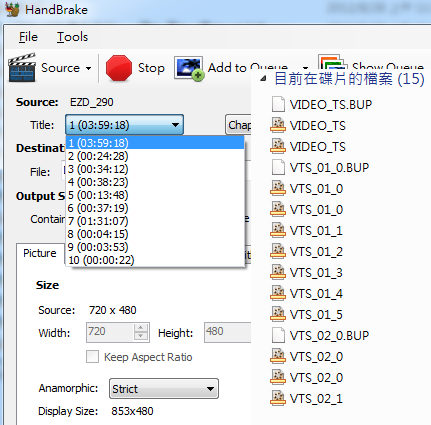Select title 1 (03:59:18)
Image resolution: width=431 pixels, height=425 pixels.
click(x=155, y=143)
